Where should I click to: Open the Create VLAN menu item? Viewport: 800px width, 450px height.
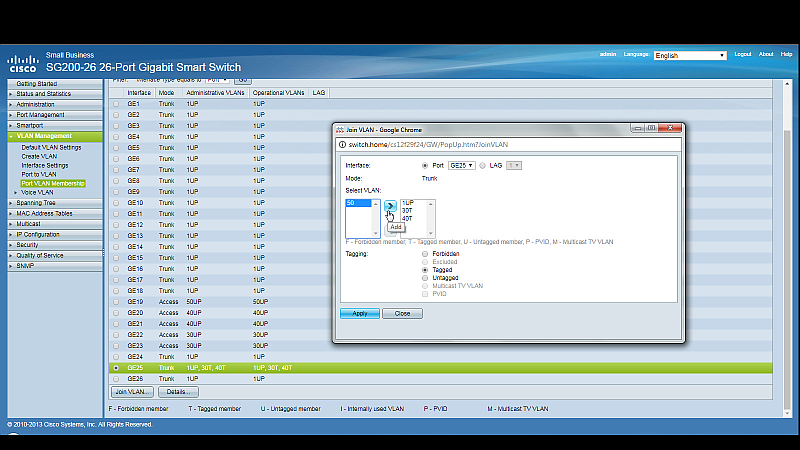39,156
